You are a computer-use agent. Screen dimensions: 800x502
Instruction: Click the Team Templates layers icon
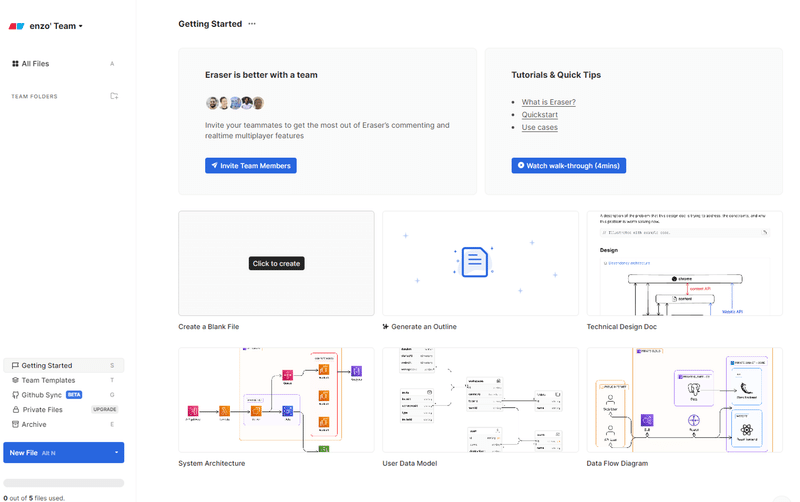tap(15, 380)
